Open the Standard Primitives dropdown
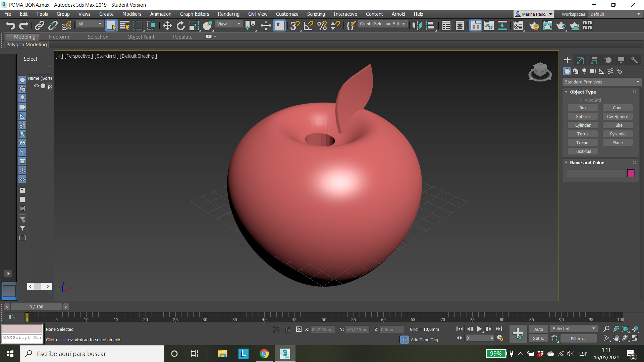644x362 pixels. (602, 82)
